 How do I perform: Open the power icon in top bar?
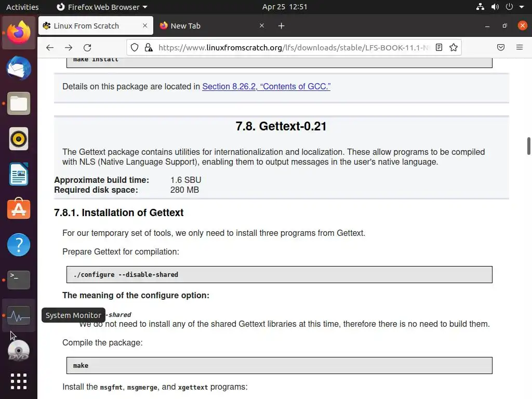click(509, 7)
